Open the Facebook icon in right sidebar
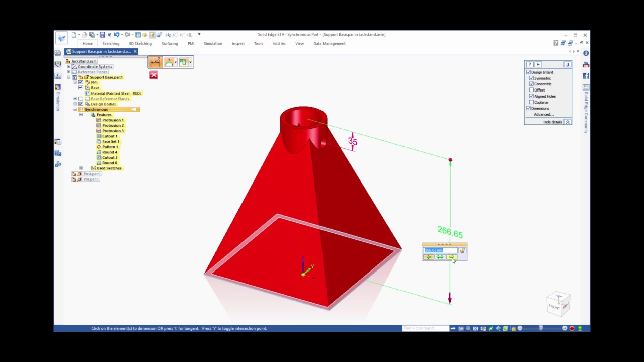Viewport: 644px width, 362px height. coord(586,76)
